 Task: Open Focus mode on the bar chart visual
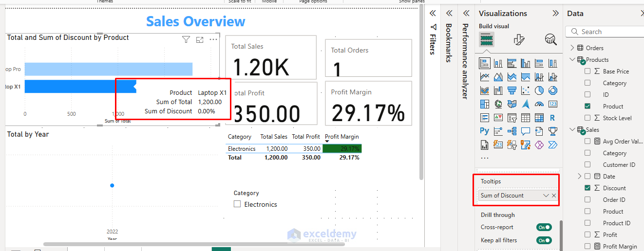tap(200, 40)
